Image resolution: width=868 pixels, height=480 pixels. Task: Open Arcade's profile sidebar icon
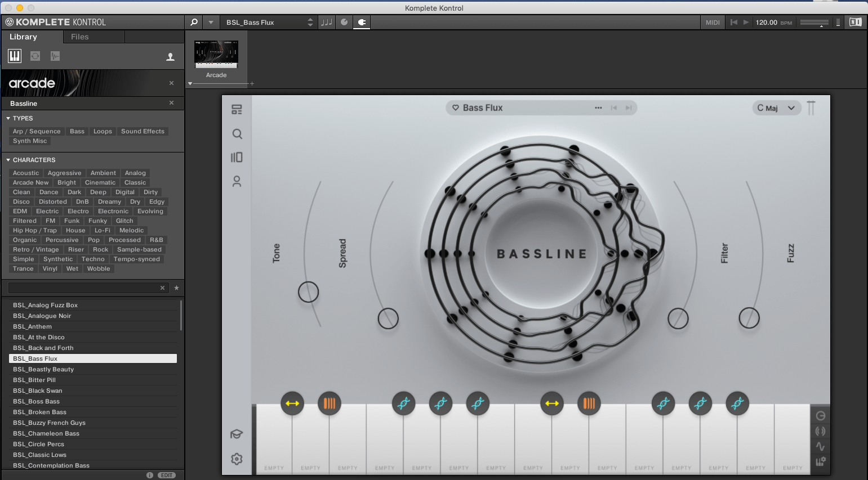click(237, 181)
